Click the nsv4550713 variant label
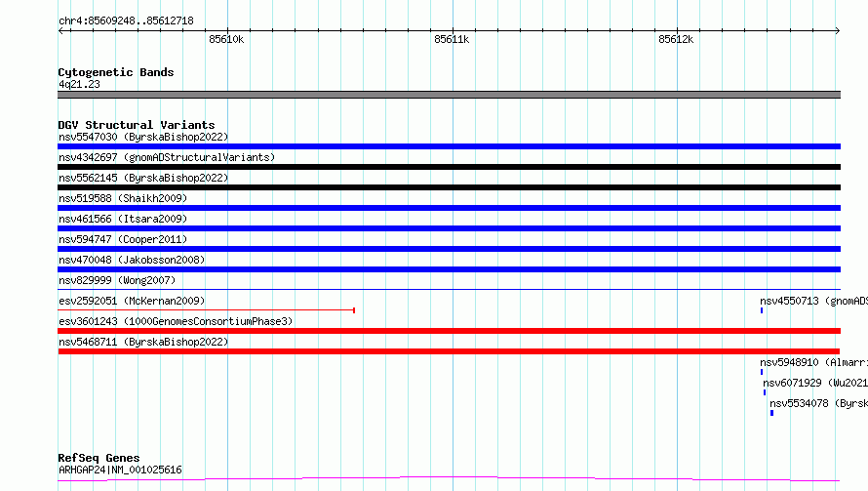 [x=813, y=301]
